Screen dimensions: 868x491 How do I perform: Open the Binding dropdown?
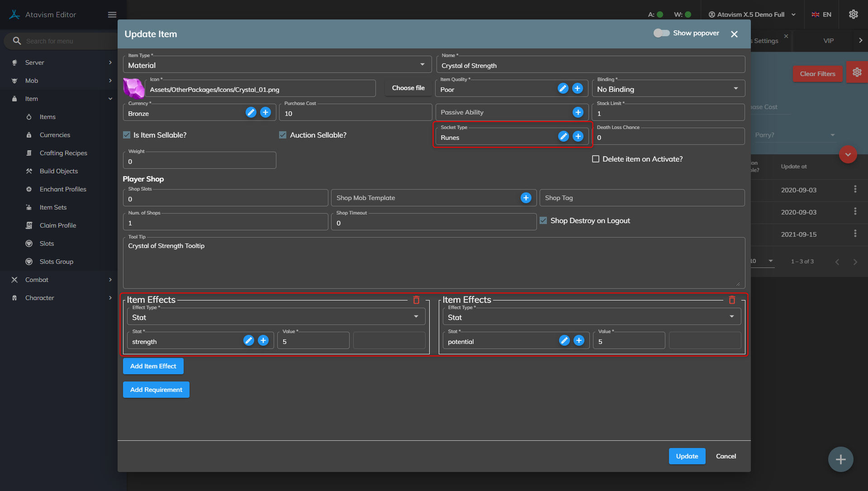click(668, 89)
